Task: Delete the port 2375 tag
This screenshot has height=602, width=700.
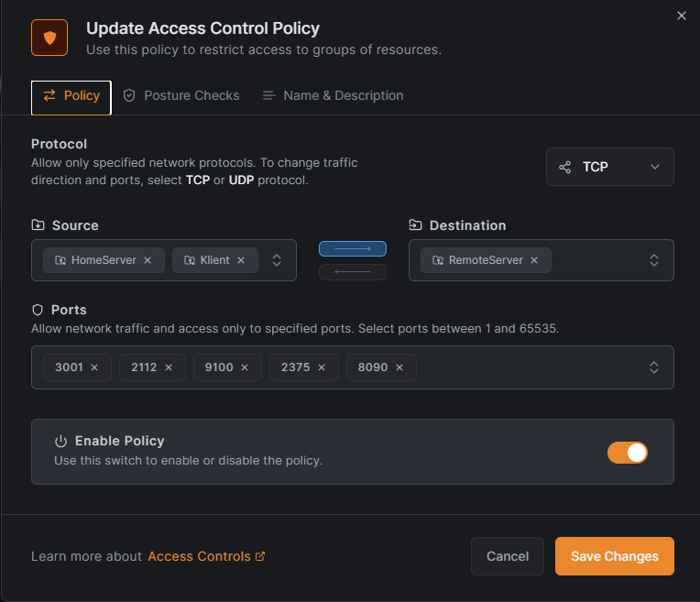Action: (x=322, y=367)
